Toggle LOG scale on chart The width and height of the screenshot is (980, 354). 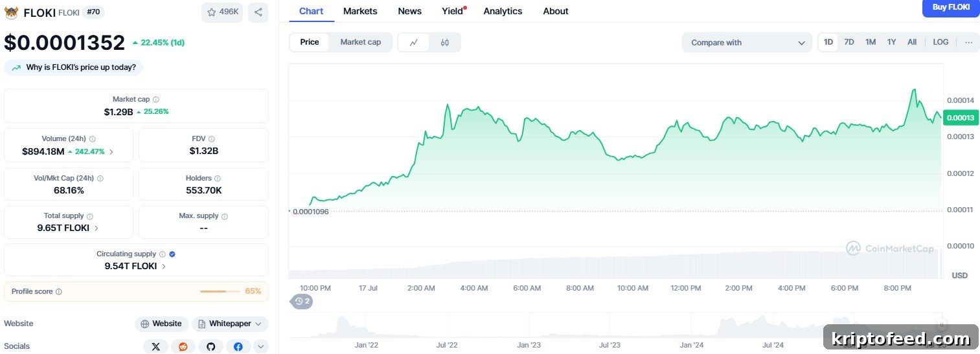[940, 42]
